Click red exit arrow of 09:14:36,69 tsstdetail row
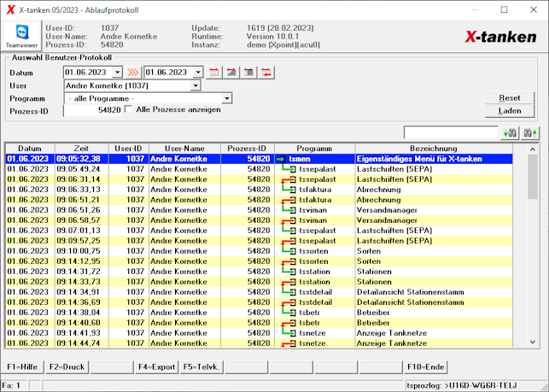The width and height of the screenshot is (549, 392). pyautogui.click(x=289, y=302)
